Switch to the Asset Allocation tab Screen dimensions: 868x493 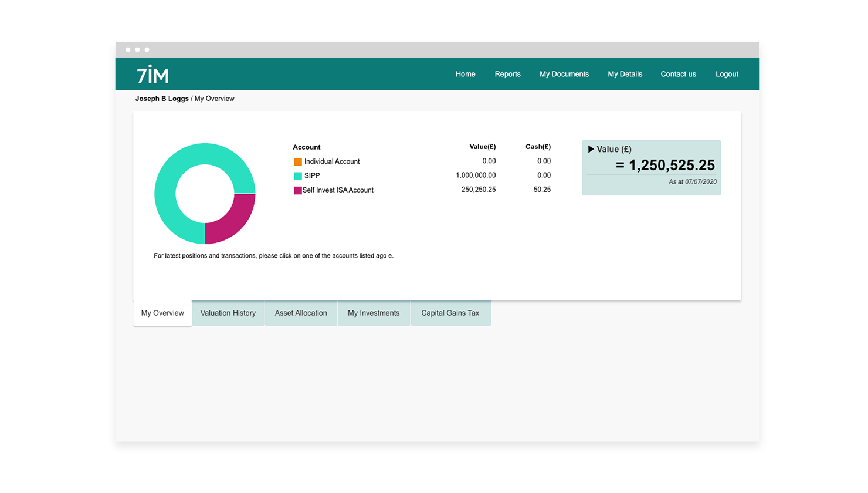301,313
